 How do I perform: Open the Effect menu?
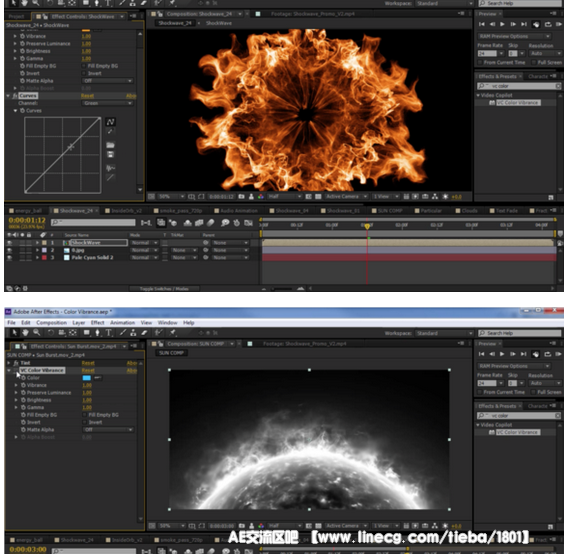pos(97,323)
